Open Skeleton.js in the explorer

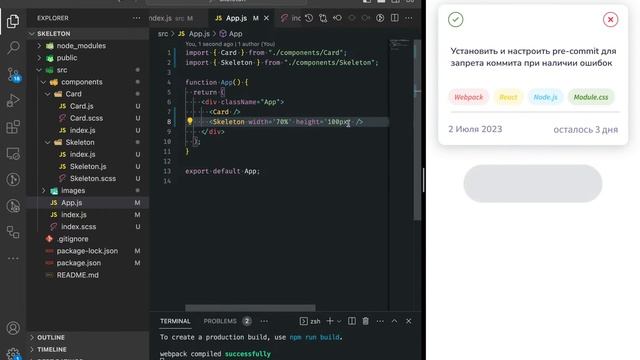[88, 167]
